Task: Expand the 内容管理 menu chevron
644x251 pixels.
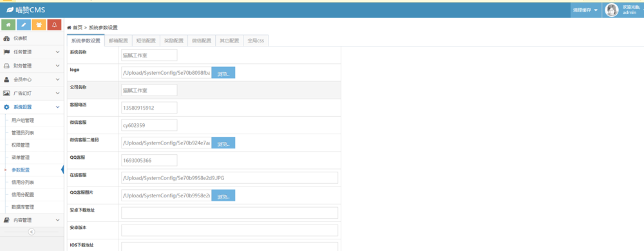Action: tap(57, 220)
